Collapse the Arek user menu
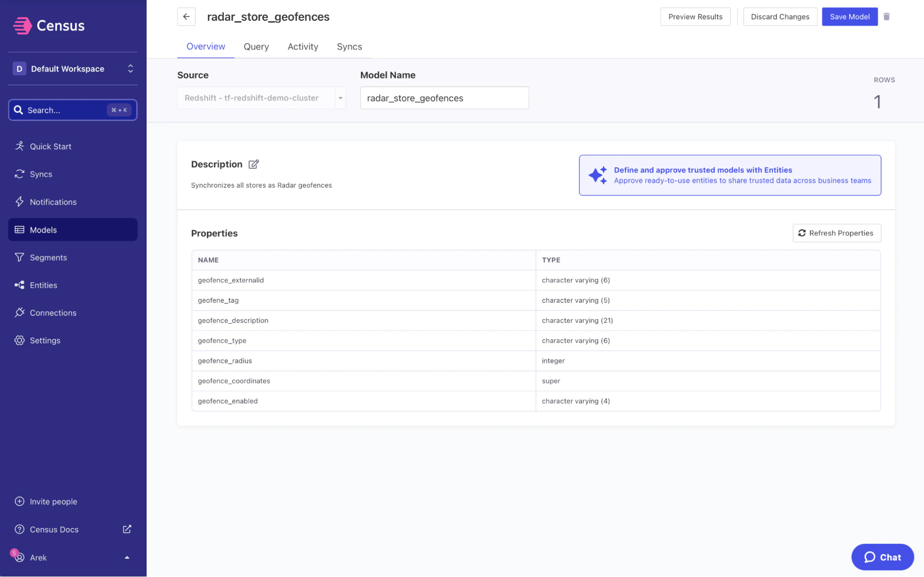Image resolution: width=924 pixels, height=577 pixels. pyautogui.click(x=127, y=557)
